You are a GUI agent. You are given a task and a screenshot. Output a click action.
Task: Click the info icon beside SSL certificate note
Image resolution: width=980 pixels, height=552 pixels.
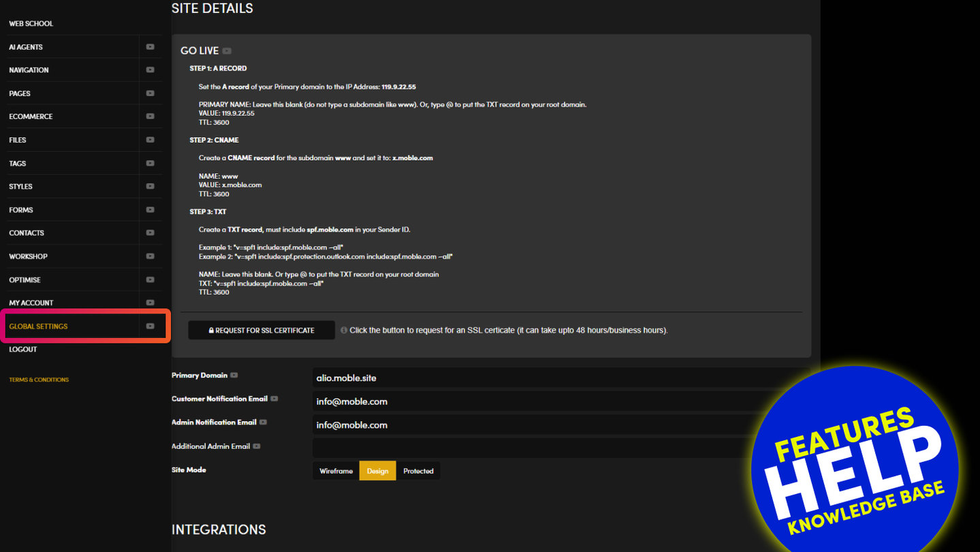tap(344, 331)
